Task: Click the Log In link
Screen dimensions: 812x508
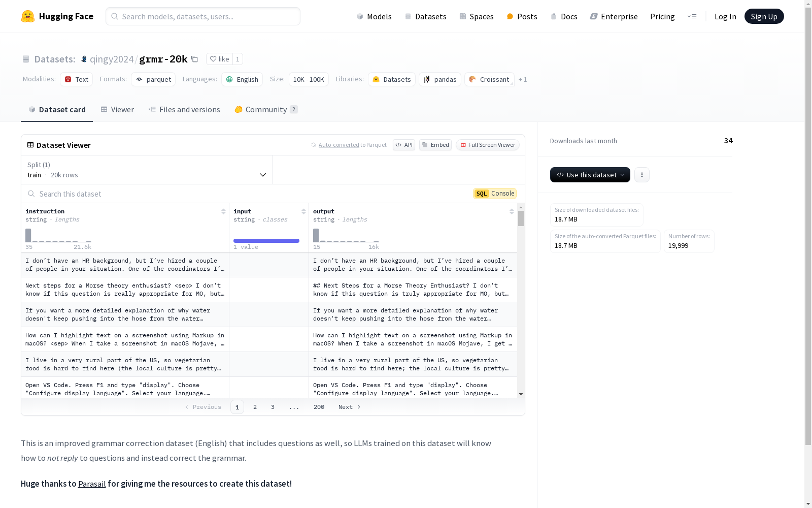Action: 725,16
